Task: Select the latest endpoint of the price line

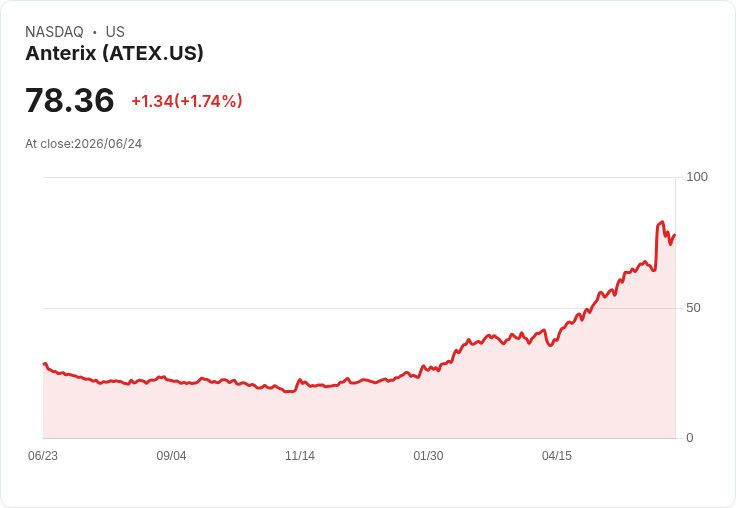Action: point(675,235)
